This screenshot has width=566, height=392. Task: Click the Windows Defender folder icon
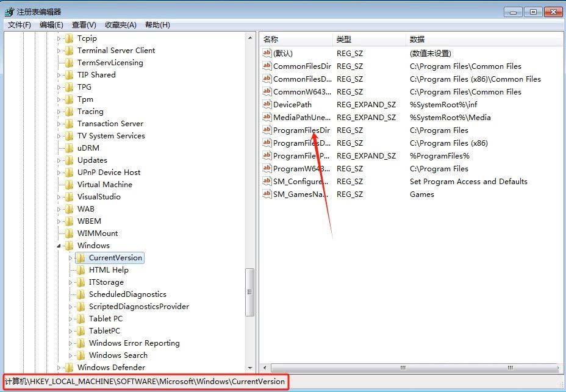[69, 368]
